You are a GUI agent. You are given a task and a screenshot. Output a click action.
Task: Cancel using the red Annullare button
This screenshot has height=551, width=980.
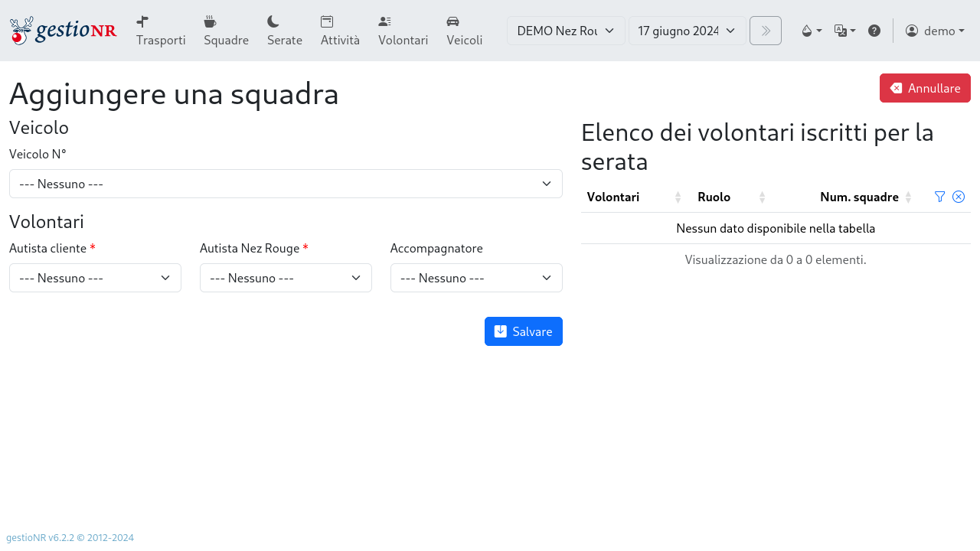(x=925, y=88)
